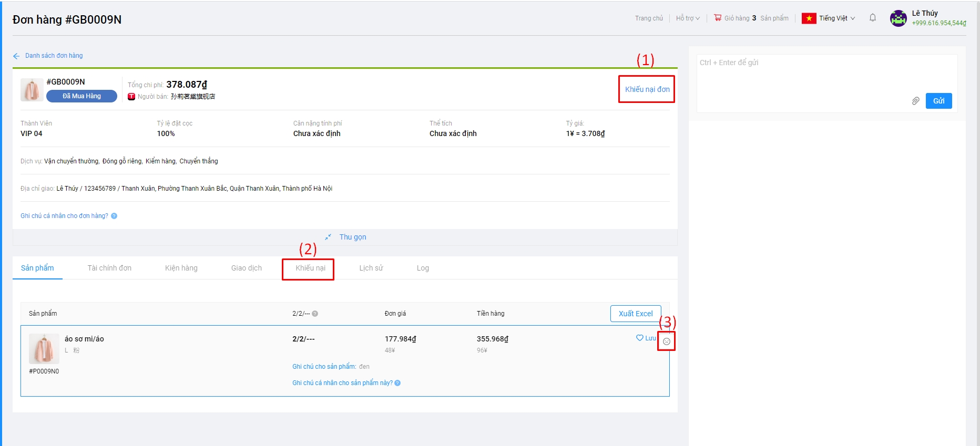Click the Khiếu nại đơn button

click(647, 89)
